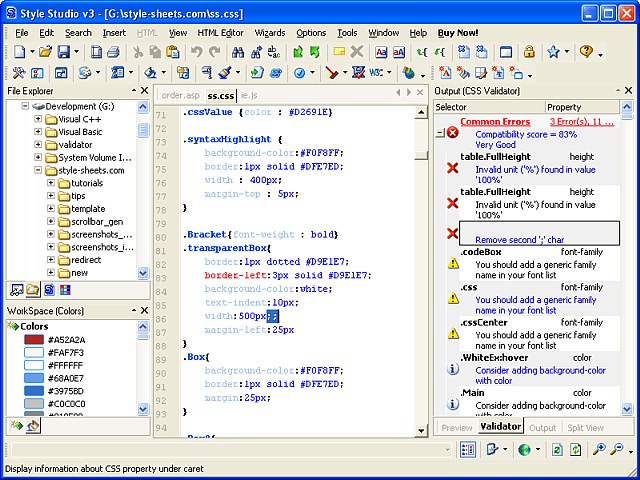Viewport: 640px width, 480px height.
Task: Collapse the Common Errors validator group
Action: coord(440,133)
